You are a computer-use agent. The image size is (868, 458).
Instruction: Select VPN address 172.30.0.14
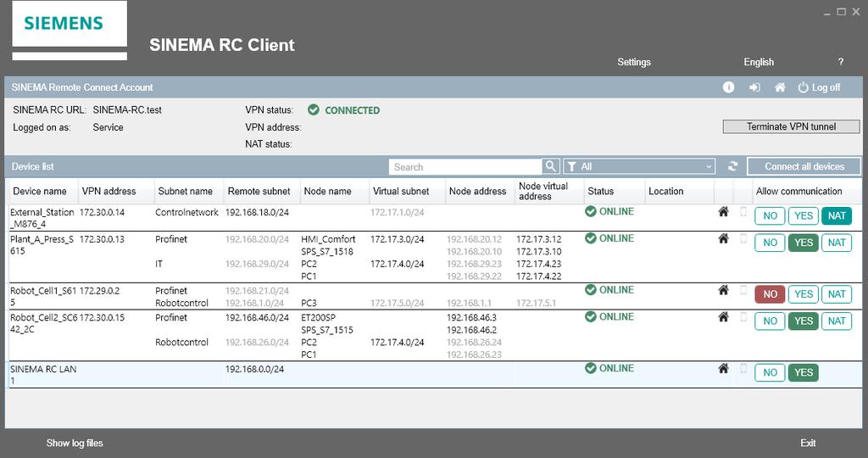pyautogui.click(x=102, y=212)
